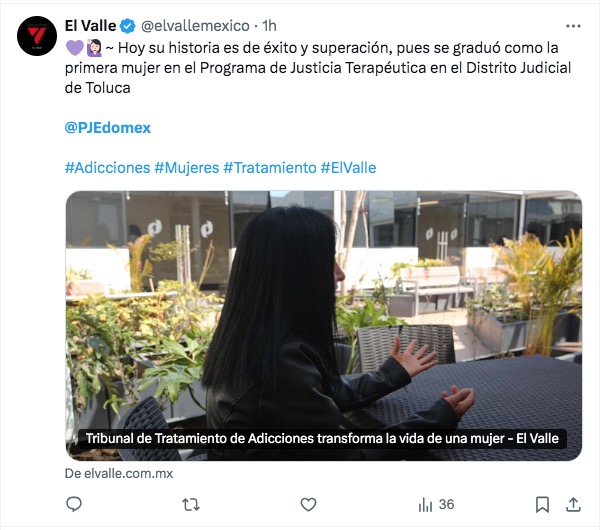Follow the #Adicciones hashtag link
Screen dimensions: 602x530
108,168
